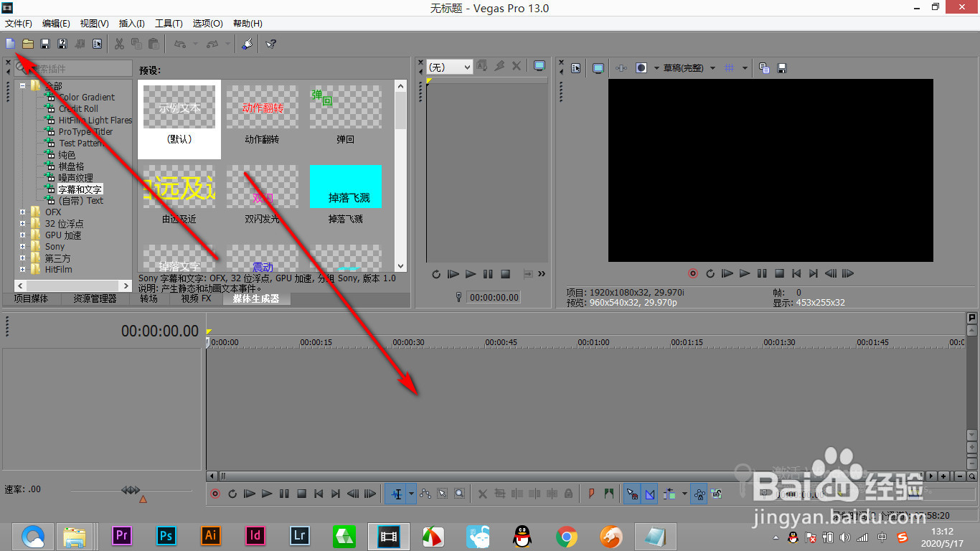The height and width of the screenshot is (551, 980).
Task: Save preview snapshot to file
Action: [x=782, y=68]
